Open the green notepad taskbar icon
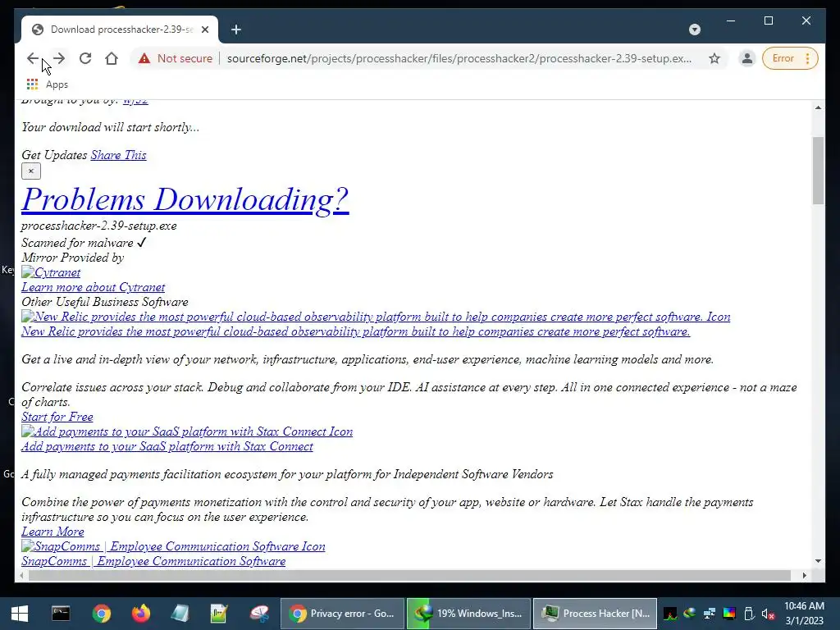This screenshot has height=630, width=840. (219, 614)
